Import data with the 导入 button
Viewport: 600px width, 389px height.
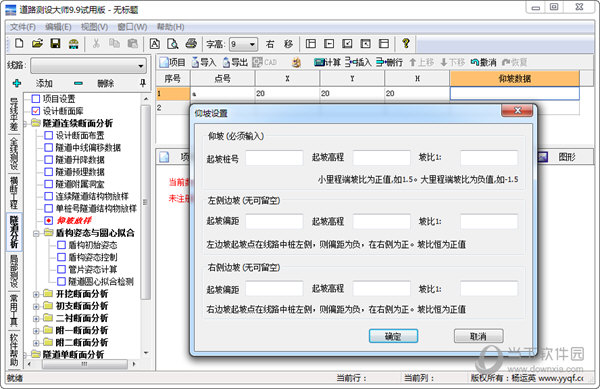[204, 62]
